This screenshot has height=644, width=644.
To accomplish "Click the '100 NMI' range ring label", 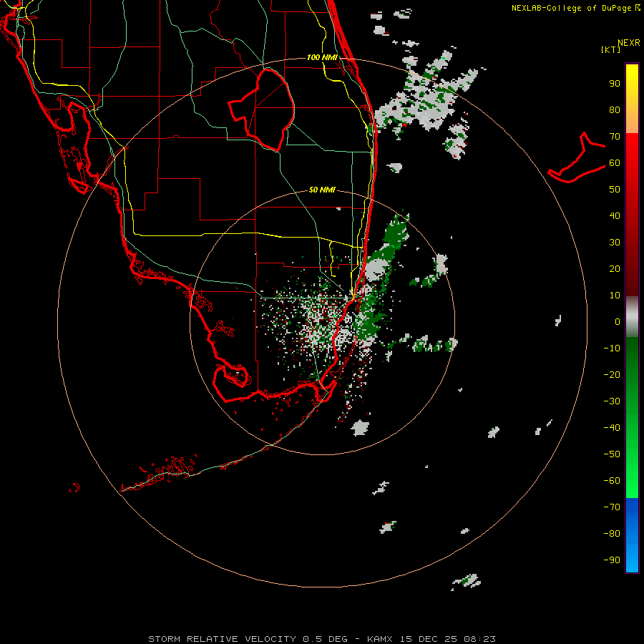I will 322,57.
